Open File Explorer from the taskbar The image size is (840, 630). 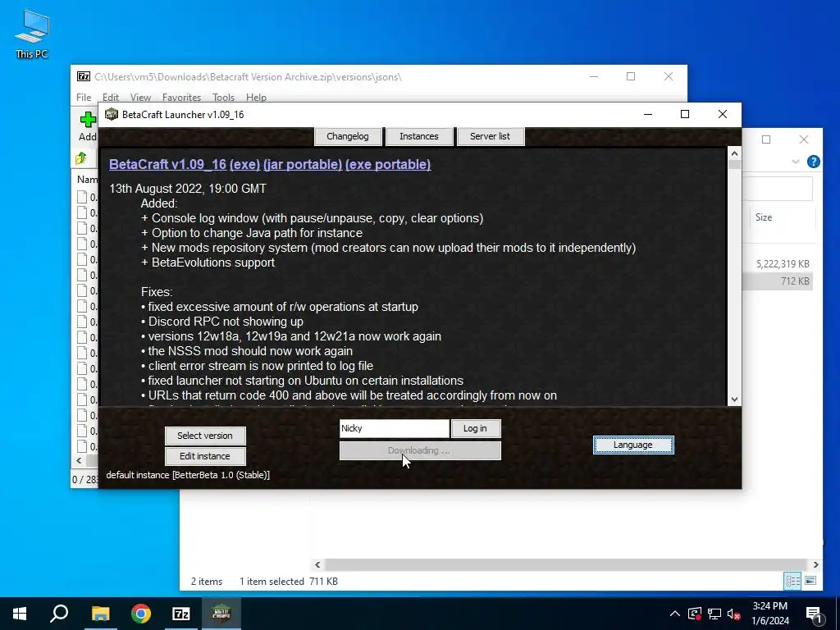pos(100,614)
